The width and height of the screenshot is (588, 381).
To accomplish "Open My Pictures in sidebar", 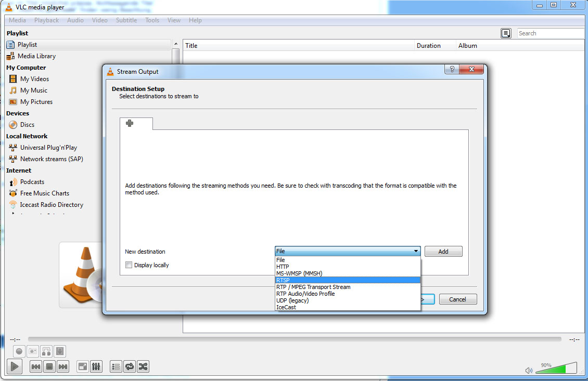I will click(x=36, y=102).
